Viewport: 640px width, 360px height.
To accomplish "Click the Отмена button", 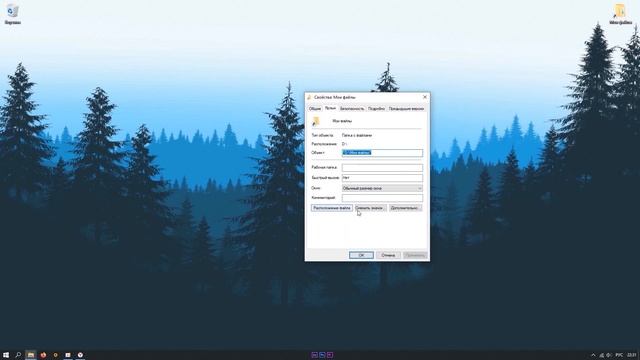I will [388, 255].
